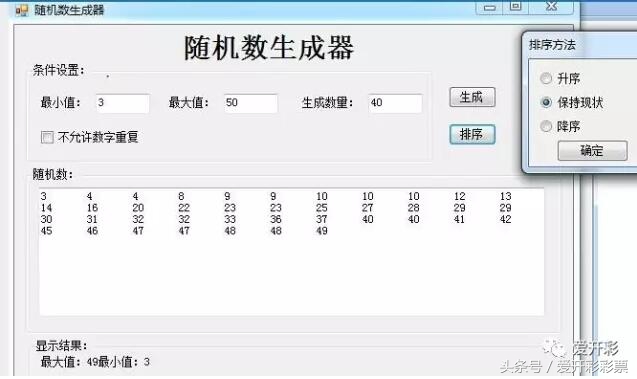637x379 pixels.
Task: Click number 14 in the second row
Action: point(46,208)
